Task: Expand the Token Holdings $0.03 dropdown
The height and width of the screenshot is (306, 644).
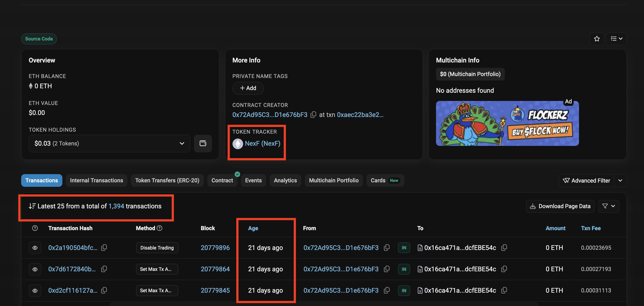Action: click(110, 143)
